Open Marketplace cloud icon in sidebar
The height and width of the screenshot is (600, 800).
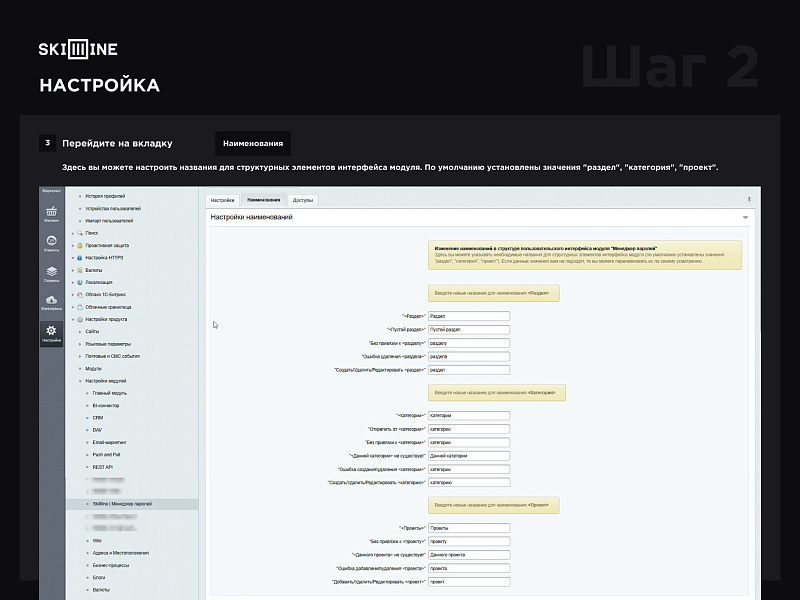pos(51,303)
